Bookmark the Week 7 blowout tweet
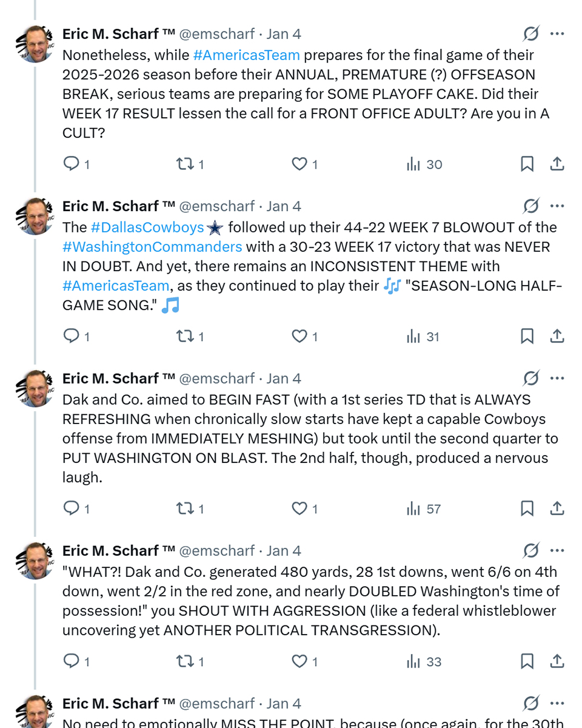 click(x=527, y=336)
